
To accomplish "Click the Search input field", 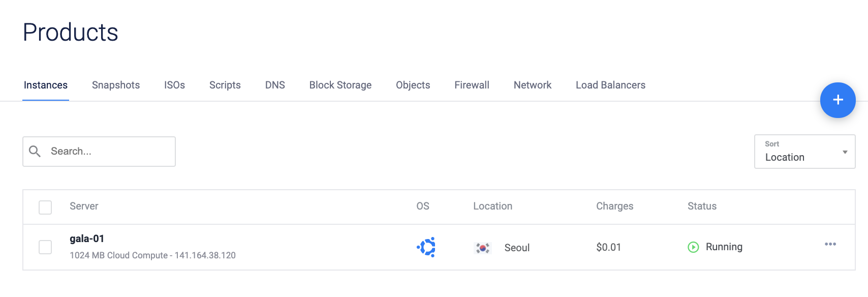I will (109, 152).
